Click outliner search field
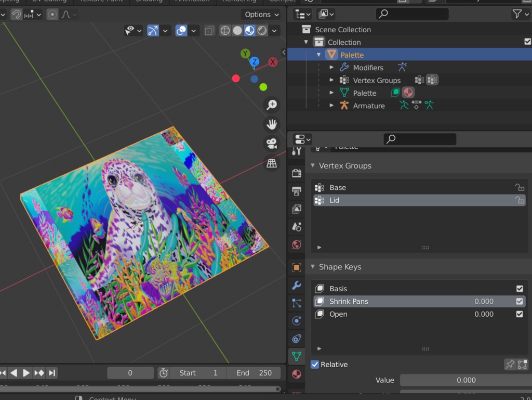Viewport: 532px width, 400px height. point(412,14)
